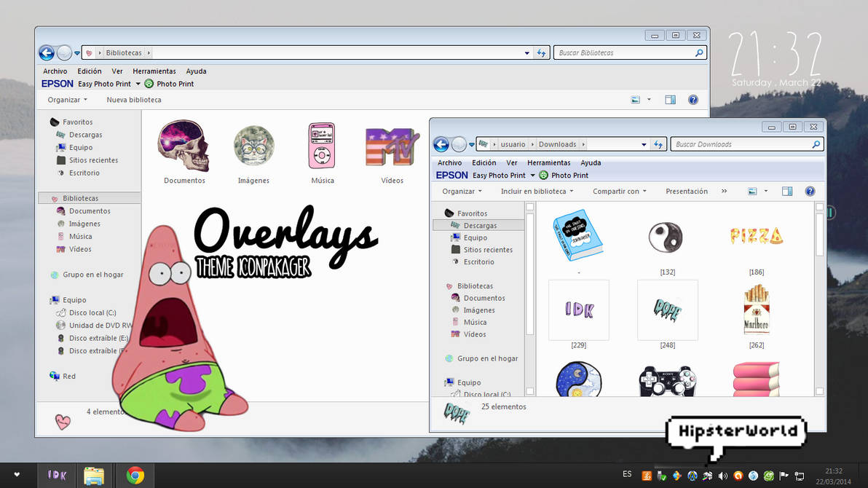This screenshot has height=488, width=868.
Task: Select Escritorio in Downloads sidebar
Action: click(478, 261)
